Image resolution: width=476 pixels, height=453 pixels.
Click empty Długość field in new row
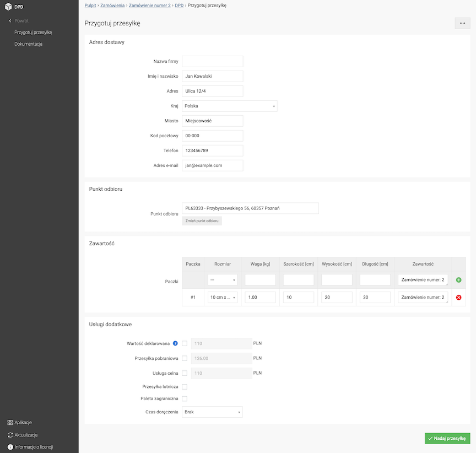pyautogui.click(x=375, y=280)
